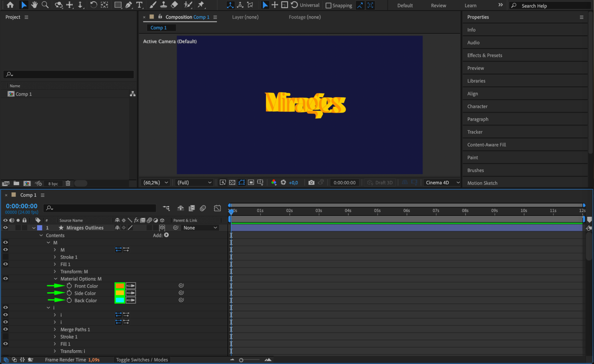
Task: Open the Cinema 4D renderer dropdown
Action: click(442, 183)
